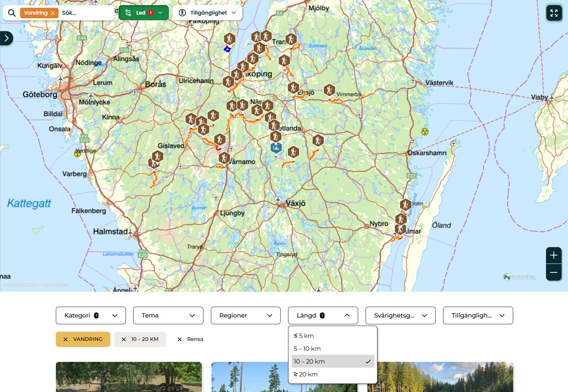Select the ≤ 5 km length option
The height and width of the screenshot is (392, 568).
(304, 335)
